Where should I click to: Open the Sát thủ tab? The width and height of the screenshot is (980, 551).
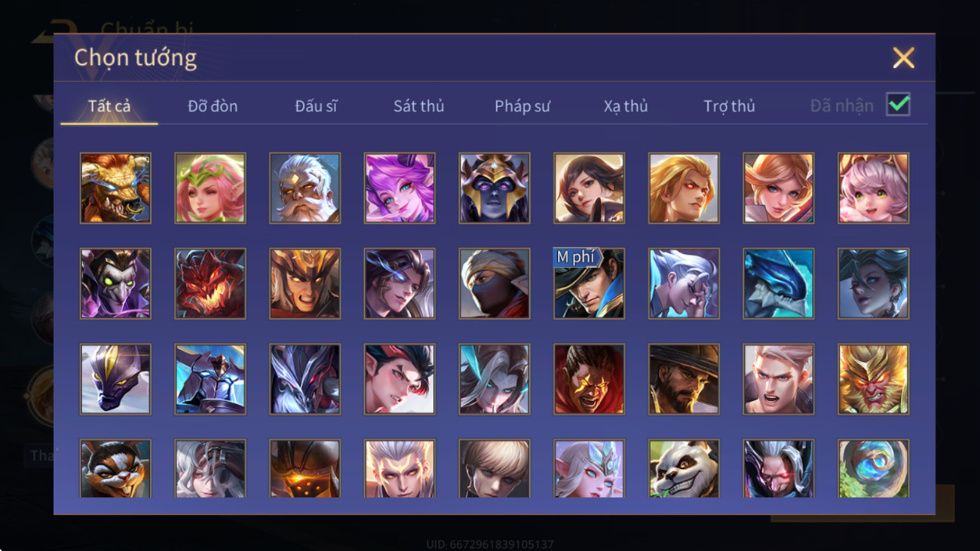(x=419, y=106)
